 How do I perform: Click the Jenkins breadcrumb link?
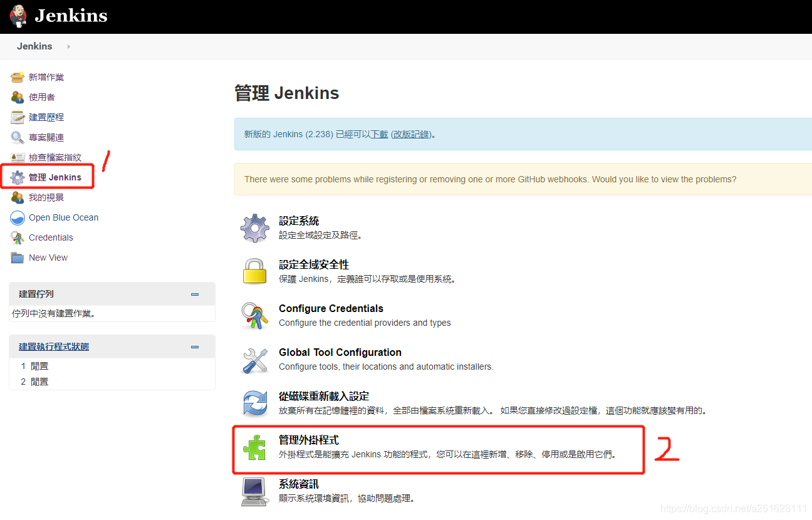(34, 46)
